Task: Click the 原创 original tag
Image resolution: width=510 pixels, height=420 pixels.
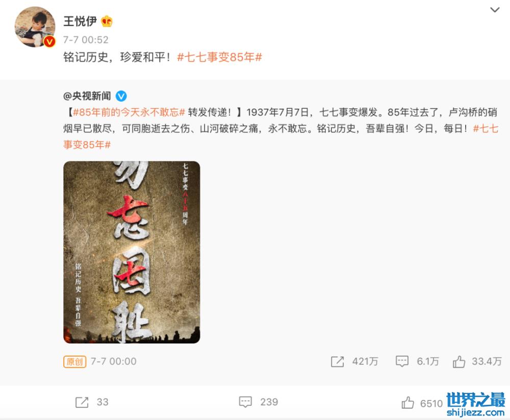Action: 75,361
